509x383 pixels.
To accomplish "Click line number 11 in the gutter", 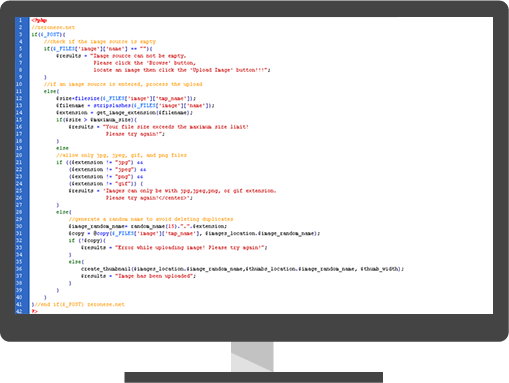I will tap(19, 91).
